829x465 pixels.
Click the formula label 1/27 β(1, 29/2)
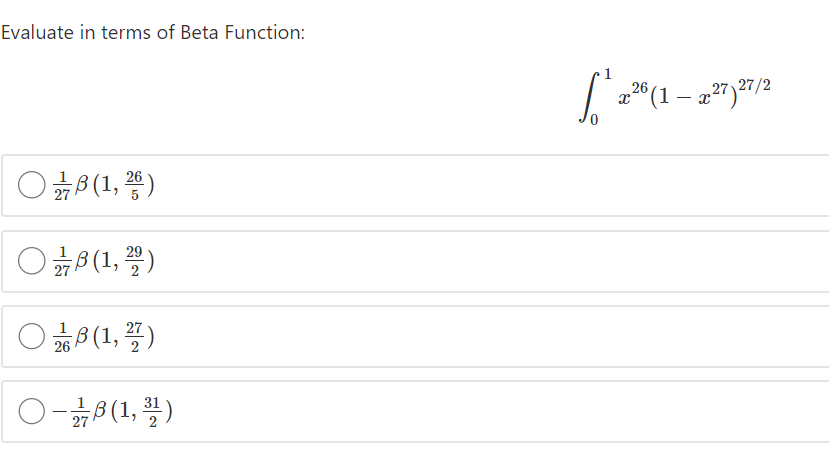pyautogui.click(x=104, y=261)
